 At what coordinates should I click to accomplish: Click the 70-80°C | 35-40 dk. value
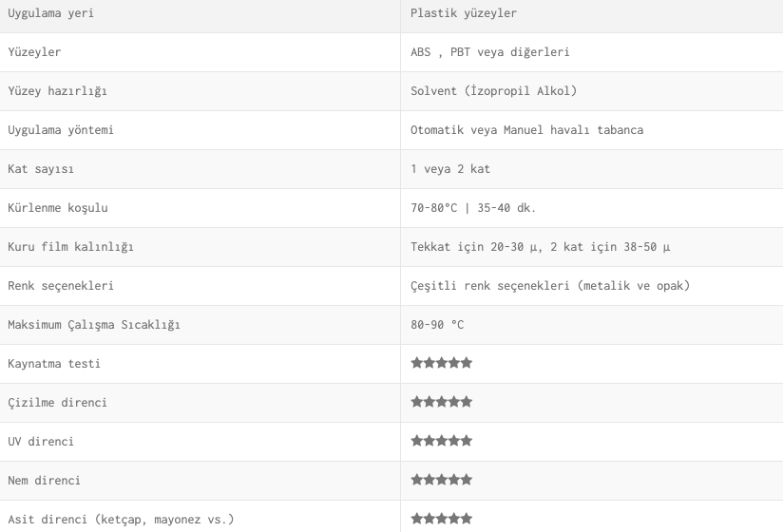click(473, 208)
